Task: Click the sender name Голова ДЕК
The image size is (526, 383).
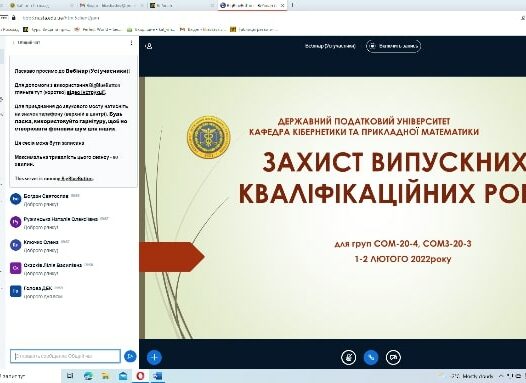Action: [38, 288]
